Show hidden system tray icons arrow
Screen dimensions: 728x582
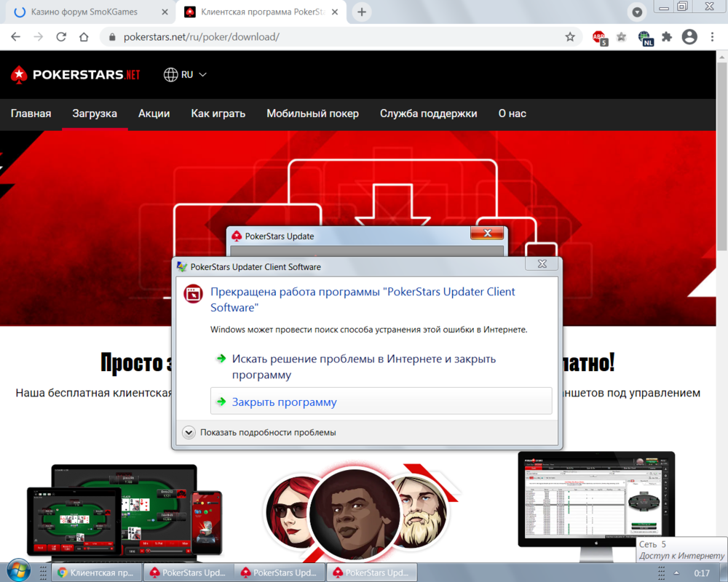[x=676, y=573]
